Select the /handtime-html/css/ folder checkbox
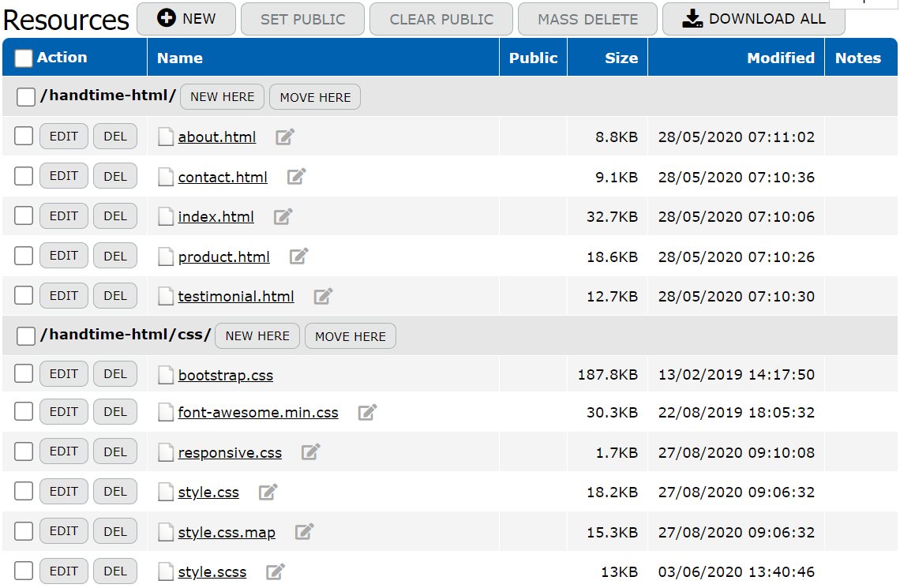900x588 pixels. pos(26,336)
